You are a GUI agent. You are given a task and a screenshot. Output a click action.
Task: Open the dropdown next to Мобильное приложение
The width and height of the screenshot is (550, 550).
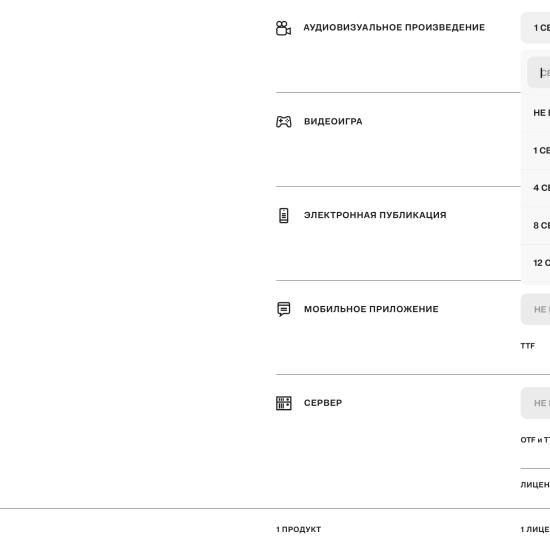pos(535,309)
